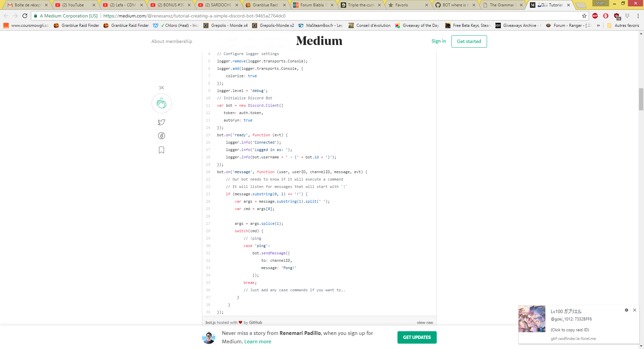Reload the current page
644x349 pixels.
[25, 15]
